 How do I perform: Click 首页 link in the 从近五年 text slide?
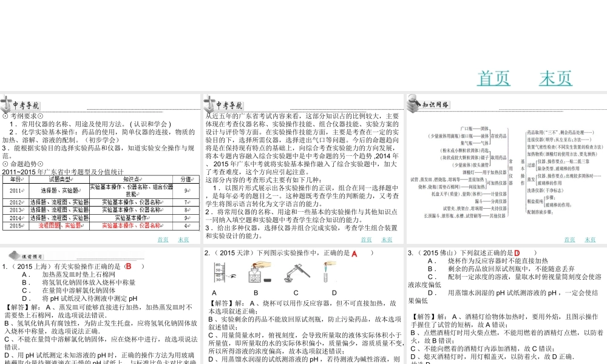point(366,240)
